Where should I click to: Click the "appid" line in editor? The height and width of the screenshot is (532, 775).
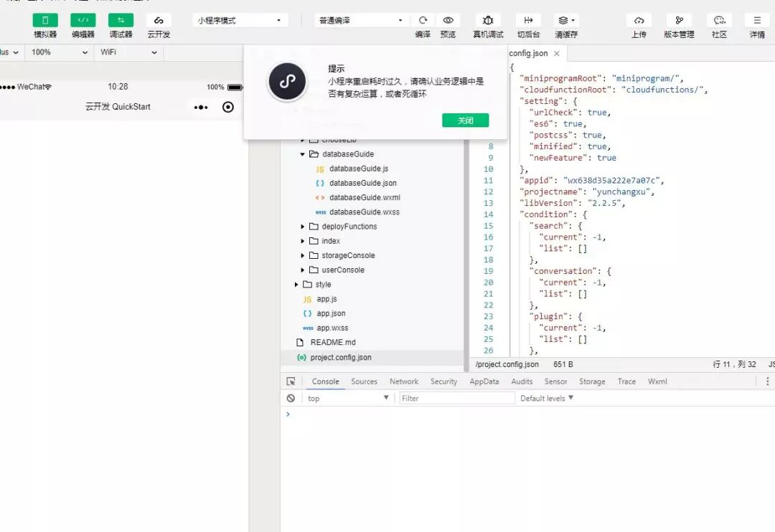(x=591, y=180)
